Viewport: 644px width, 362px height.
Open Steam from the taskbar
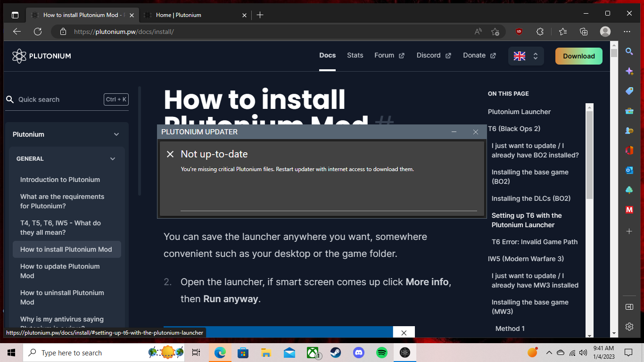point(336,353)
